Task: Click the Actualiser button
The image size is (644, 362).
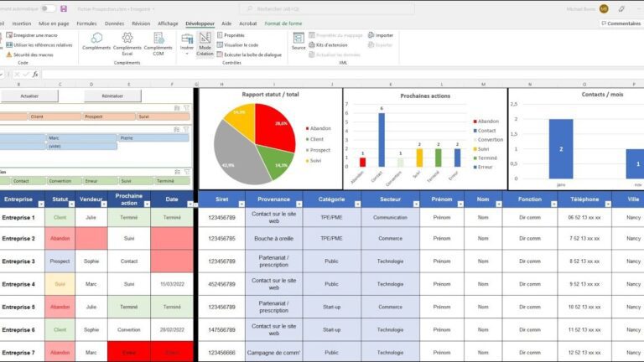Action: coord(29,96)
